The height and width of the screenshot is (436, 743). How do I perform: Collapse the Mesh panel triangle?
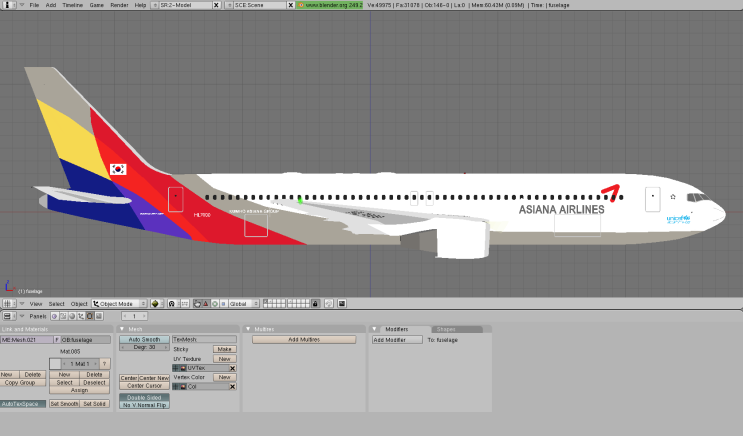(122, 329)
